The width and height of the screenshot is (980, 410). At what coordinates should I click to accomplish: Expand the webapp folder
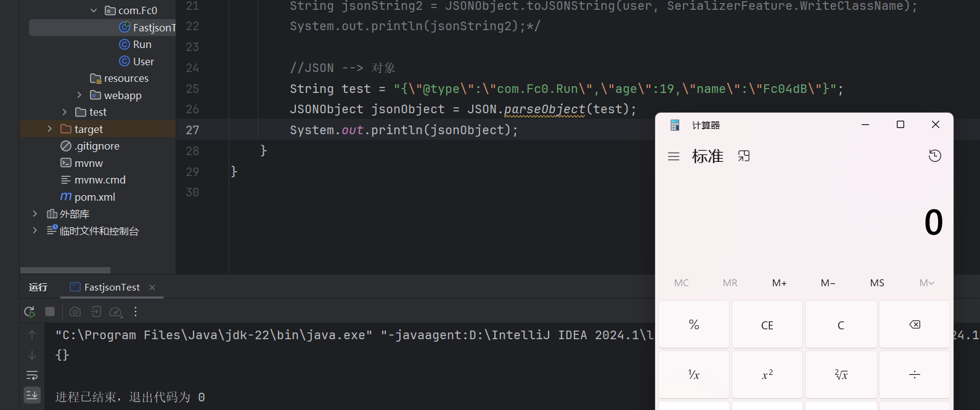80,95
